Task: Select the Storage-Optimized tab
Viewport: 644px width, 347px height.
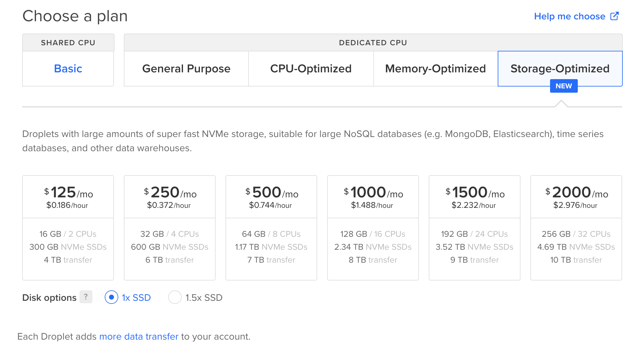Action: (x=560, y=69)
